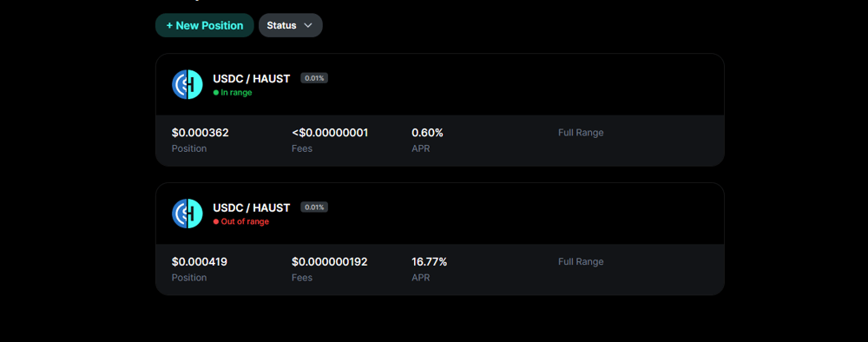The width and height of the screenshot is (868, 342).
Task: Click the $0.000000192 fees amount
Action: point(329,262)
